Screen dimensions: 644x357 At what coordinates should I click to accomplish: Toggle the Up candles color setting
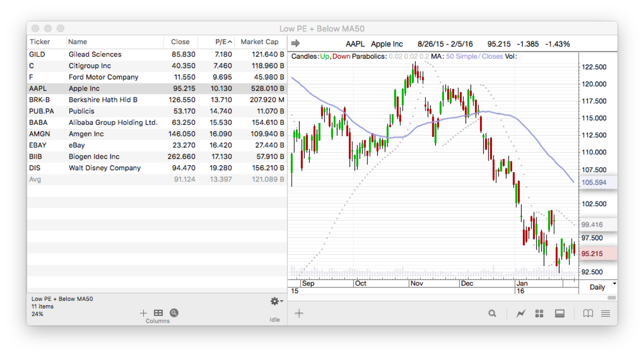click(324, 56)
